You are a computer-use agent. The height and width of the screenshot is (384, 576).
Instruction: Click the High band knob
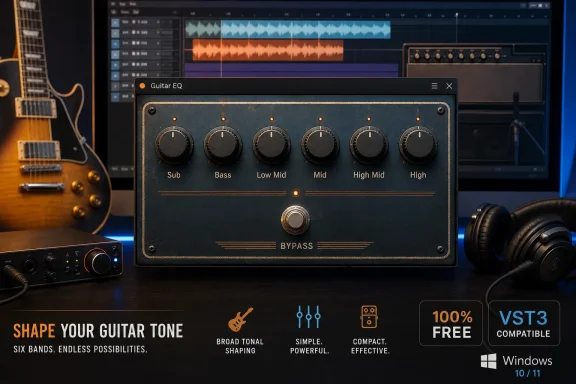(418, 145)
